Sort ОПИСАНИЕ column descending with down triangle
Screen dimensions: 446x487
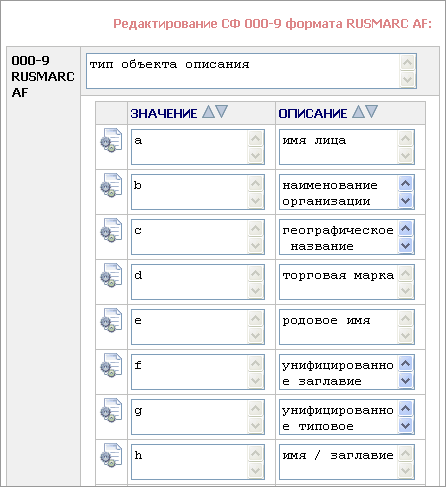tap(372, 112)
